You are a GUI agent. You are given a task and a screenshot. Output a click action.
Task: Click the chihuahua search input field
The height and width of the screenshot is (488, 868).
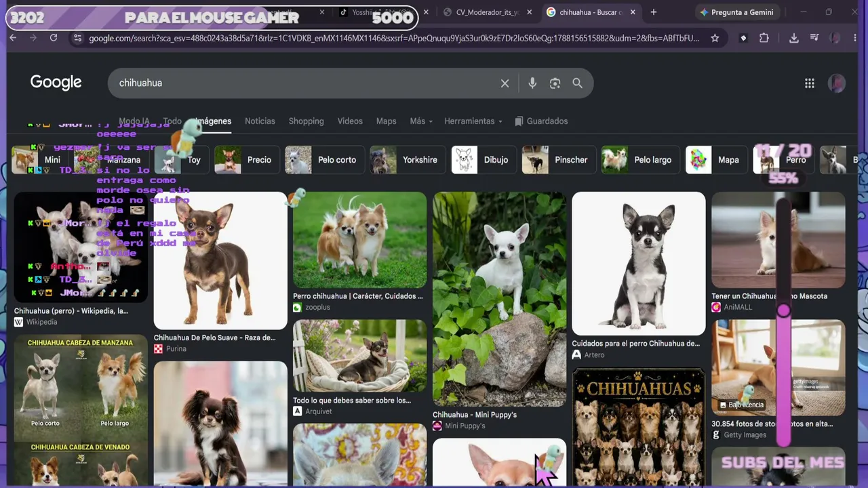(x=305, y=83)
